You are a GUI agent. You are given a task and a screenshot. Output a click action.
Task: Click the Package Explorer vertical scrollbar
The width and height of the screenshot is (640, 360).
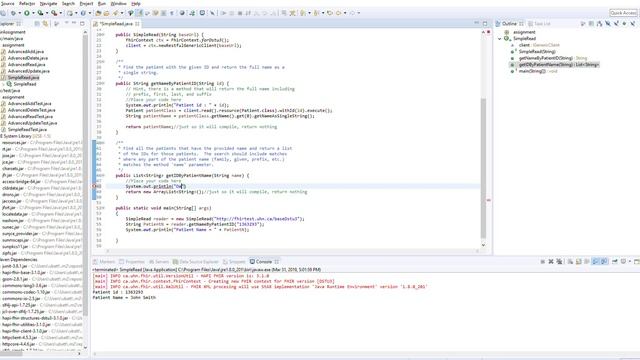[85, 176]
